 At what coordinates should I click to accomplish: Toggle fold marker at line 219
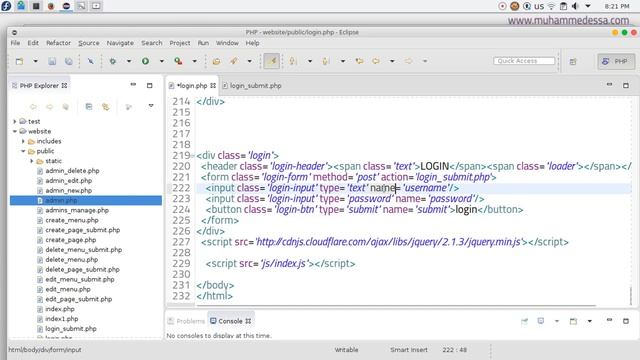(193, 156)
